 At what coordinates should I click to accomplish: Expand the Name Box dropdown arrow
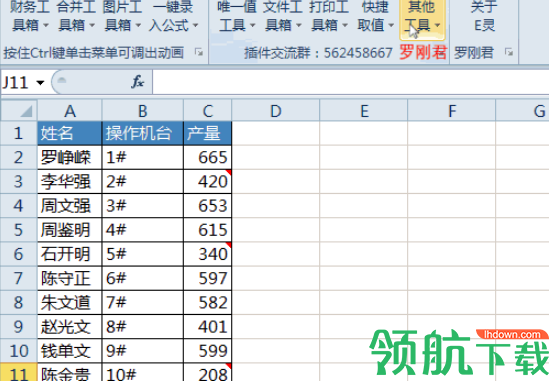pos(41,83)
